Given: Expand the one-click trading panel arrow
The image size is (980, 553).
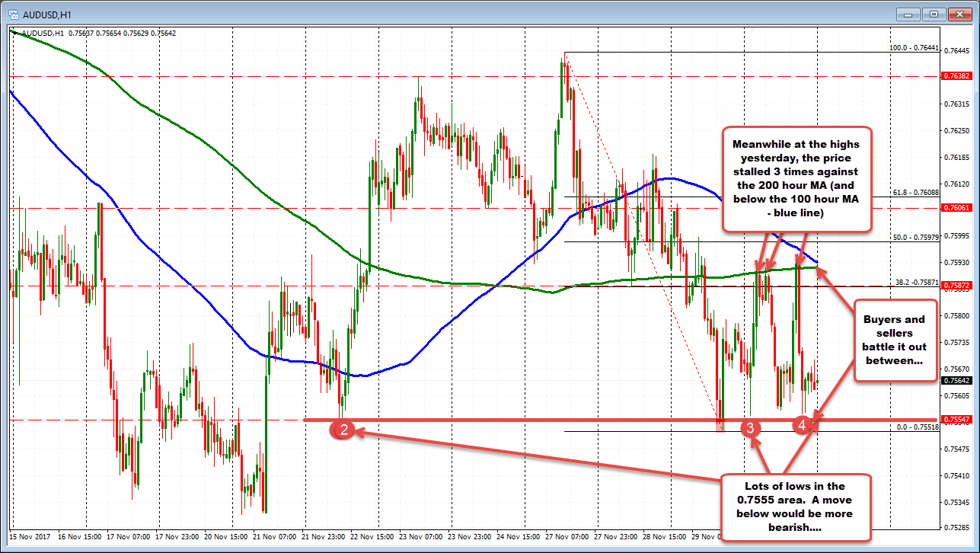Looking at the screenshot, I should click(14, 32).
